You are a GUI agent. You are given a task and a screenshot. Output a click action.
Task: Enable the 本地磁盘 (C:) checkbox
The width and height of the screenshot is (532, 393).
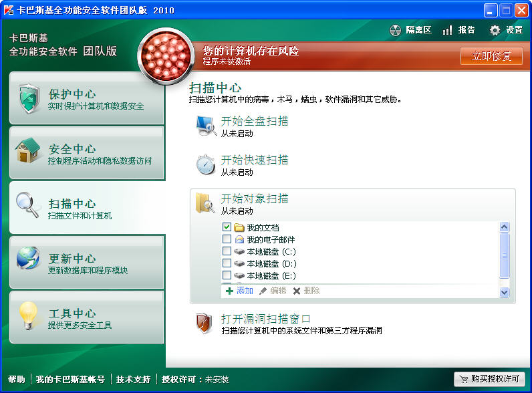227,251
